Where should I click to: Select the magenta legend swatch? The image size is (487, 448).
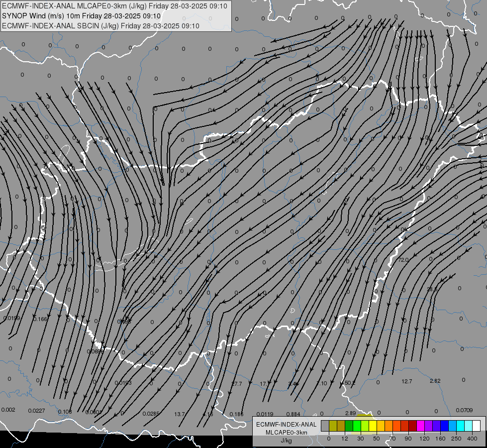tap(420, 426)
